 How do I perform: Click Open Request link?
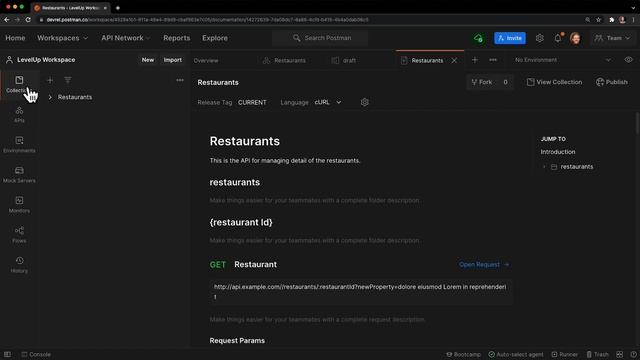(x=484, y=264)
